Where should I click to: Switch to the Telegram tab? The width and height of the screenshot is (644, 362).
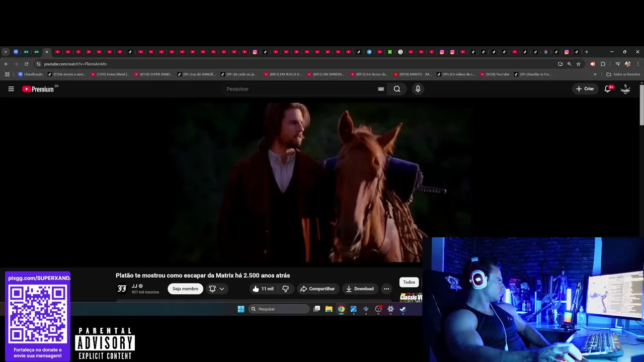coord(369,52)
